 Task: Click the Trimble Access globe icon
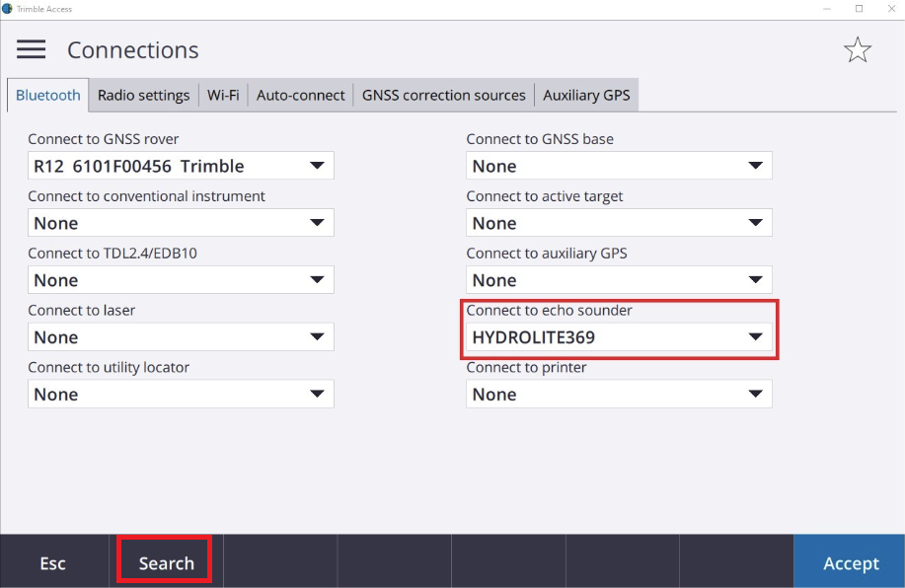(x=7, y=9)
